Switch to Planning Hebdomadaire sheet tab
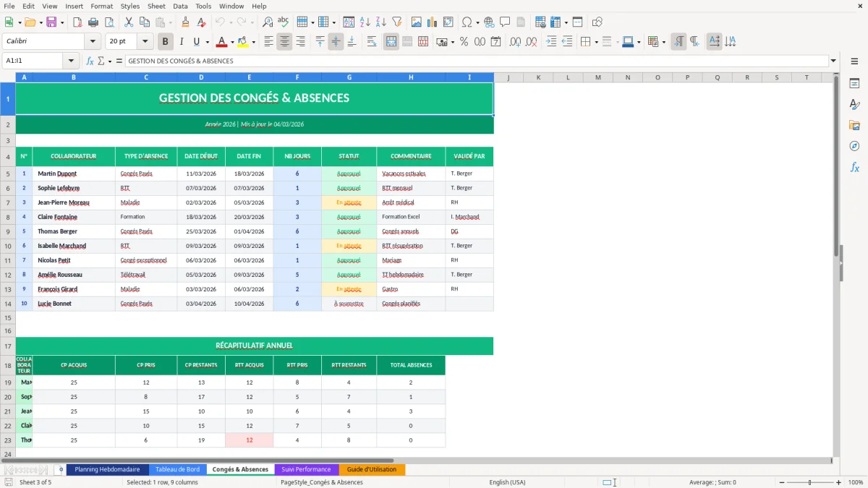Image resolution: width=868 pixels, height=488 pixels. click(x=107, y=470)
